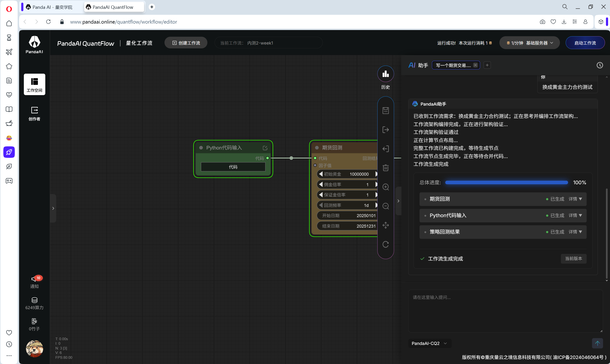Click the purple rocket icon in Opera sidebar
Screen dimensions: 610x364
point(9,152)
